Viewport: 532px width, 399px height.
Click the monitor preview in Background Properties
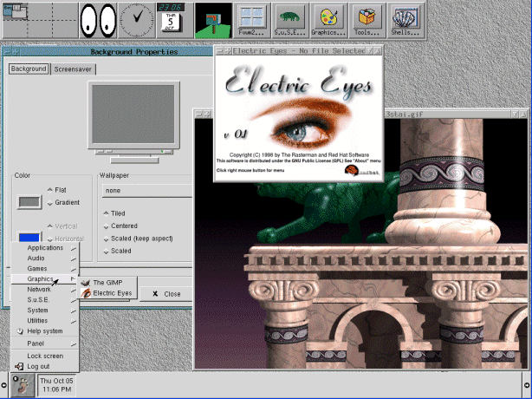coord(133,114)
